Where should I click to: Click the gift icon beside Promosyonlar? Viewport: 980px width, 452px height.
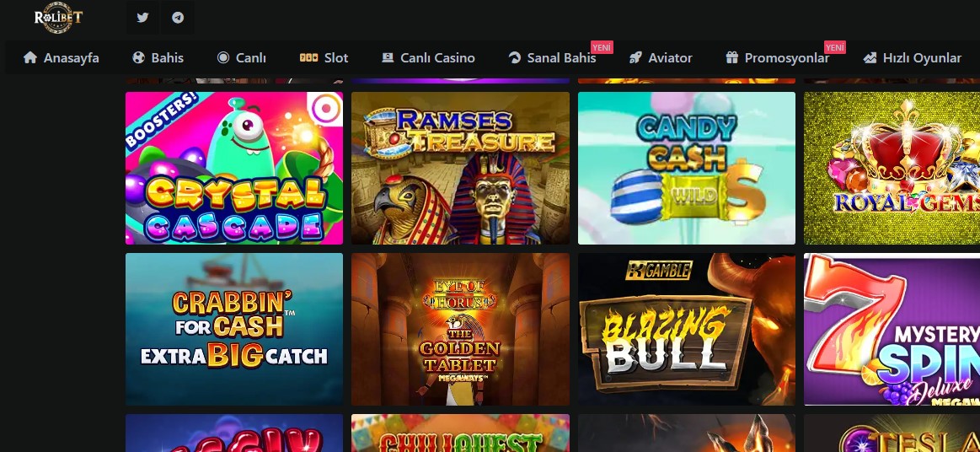pos(732,57)
